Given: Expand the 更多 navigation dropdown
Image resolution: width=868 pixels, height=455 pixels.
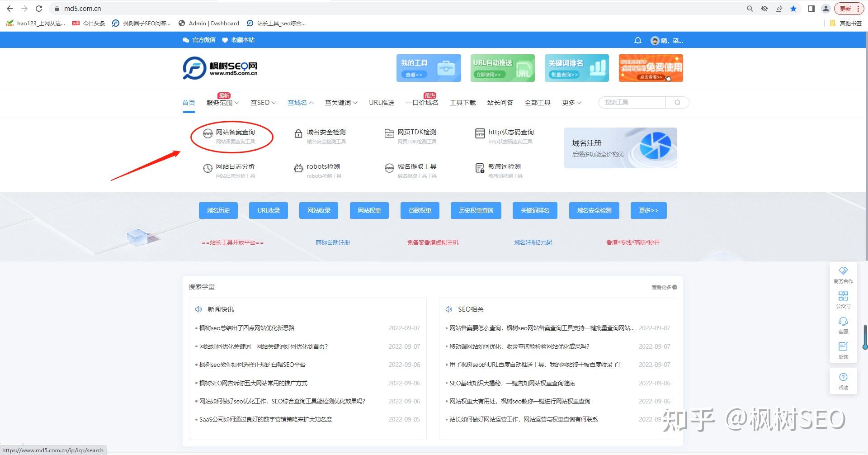Looking at the screenshot, I should pos(571,103).
